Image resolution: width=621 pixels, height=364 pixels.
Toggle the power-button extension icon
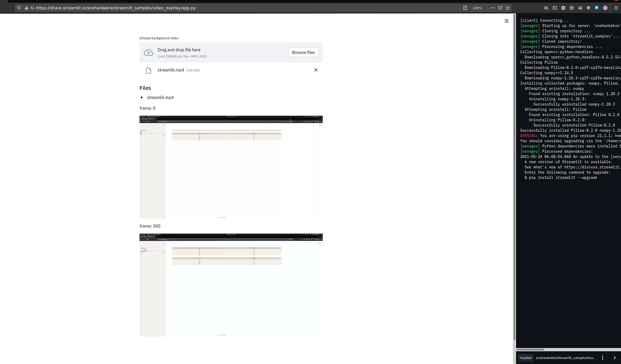coord(571,8)
